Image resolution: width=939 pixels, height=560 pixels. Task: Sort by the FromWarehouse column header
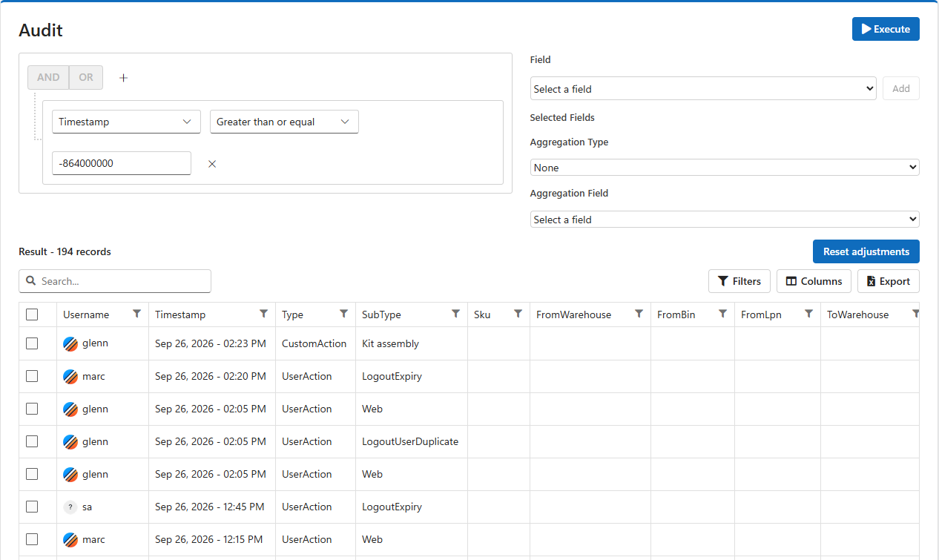point(573,314)
